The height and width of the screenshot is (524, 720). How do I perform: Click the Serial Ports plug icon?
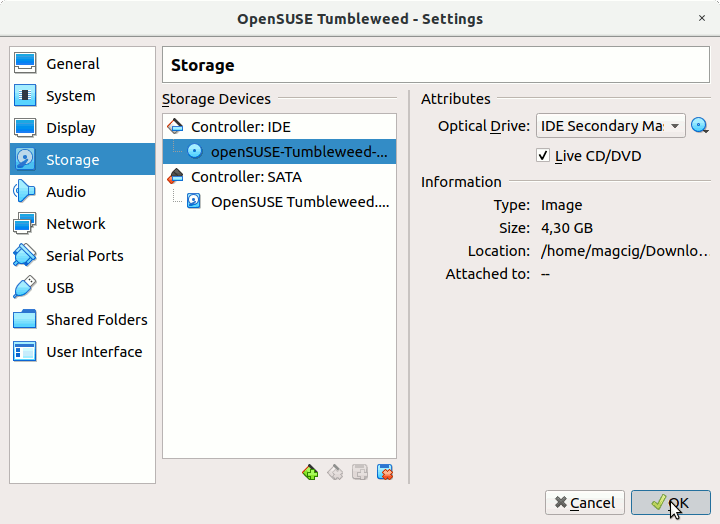pos(24,255)
